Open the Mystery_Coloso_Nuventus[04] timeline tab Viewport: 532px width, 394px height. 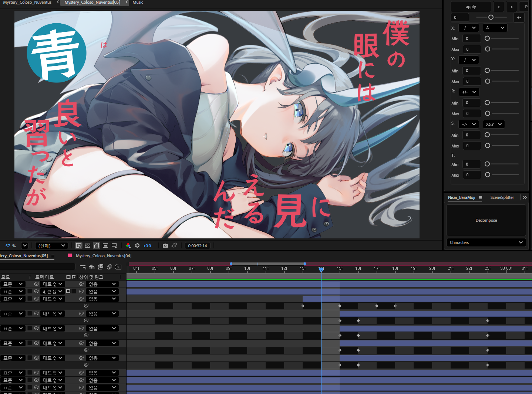104,256
